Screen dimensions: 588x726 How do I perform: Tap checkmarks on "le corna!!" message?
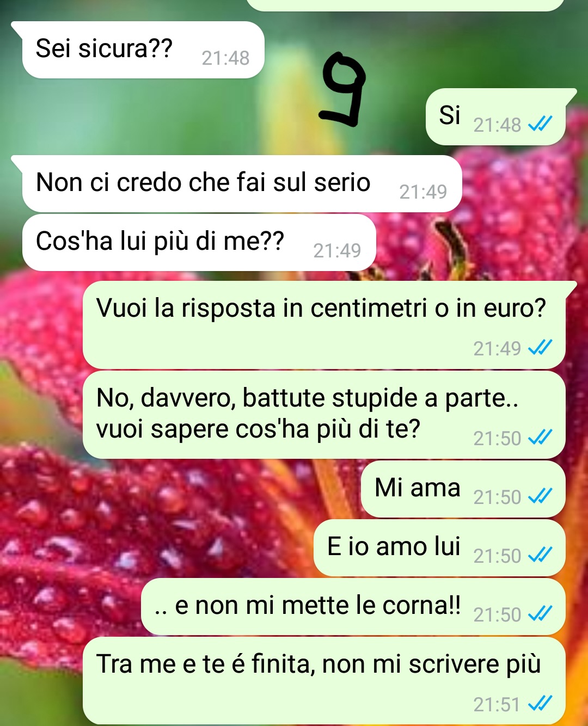pos(540,614)
